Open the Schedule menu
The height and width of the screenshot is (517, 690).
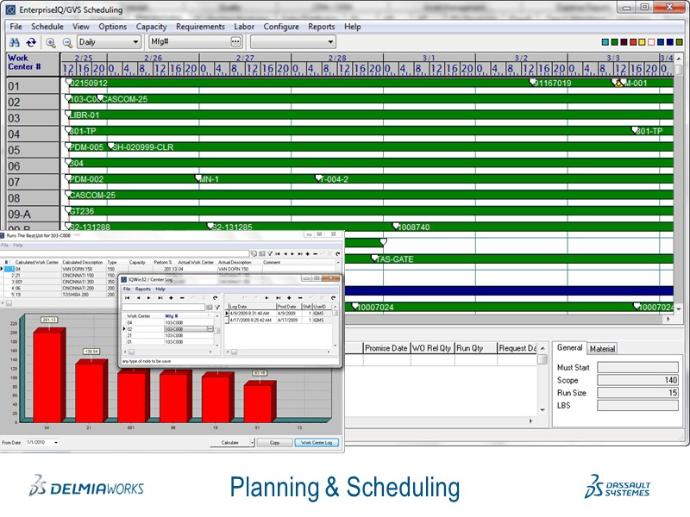click(x=47, y=26)
